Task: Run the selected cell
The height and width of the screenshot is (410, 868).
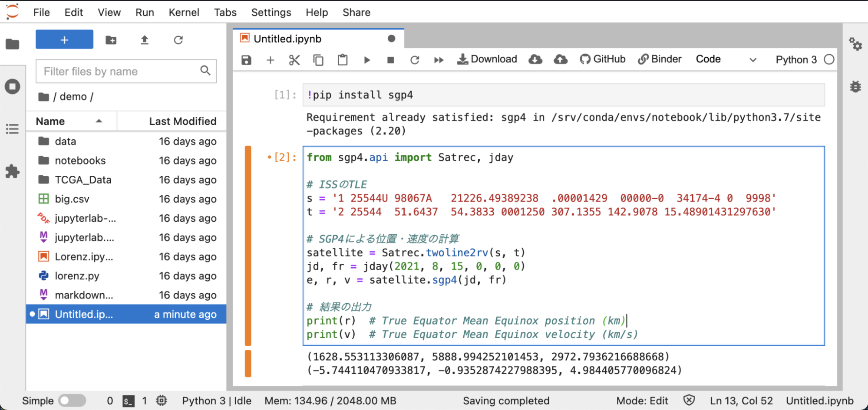Action: click(366, 60)
